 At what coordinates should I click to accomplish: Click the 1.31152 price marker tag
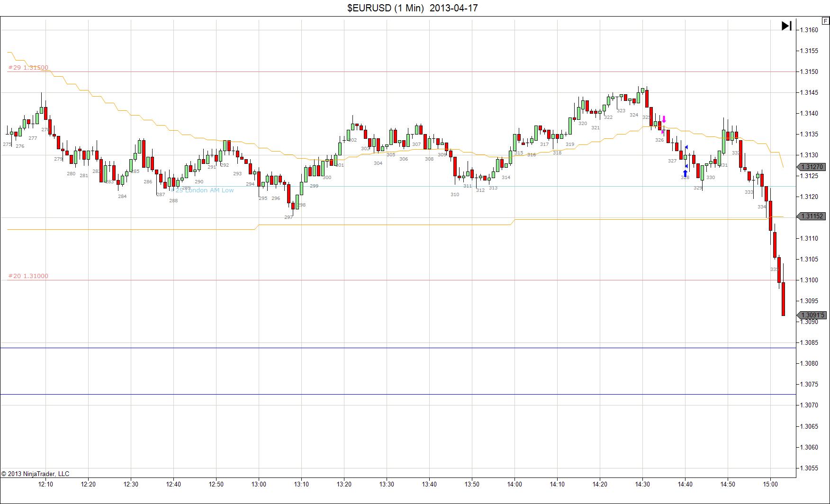812,216
